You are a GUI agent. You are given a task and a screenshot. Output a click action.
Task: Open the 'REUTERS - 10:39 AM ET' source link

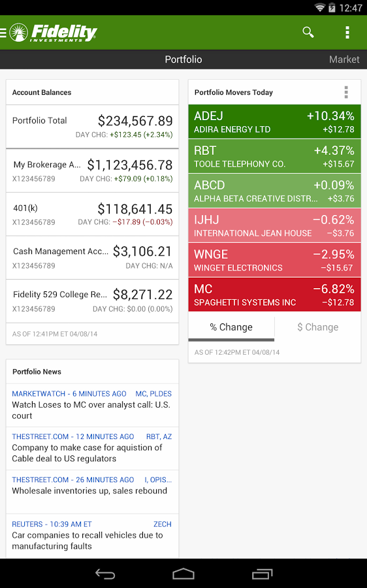[52, 524]
